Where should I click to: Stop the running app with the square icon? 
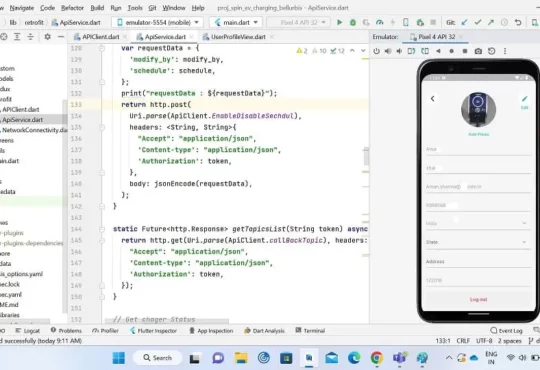[x=433, y=22]
